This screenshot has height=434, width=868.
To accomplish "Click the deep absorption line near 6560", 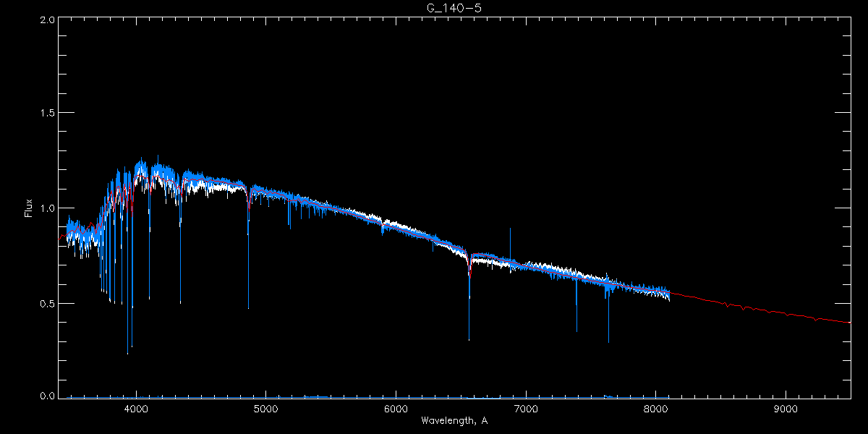I will pyautogui.click(x=469, y=297).
